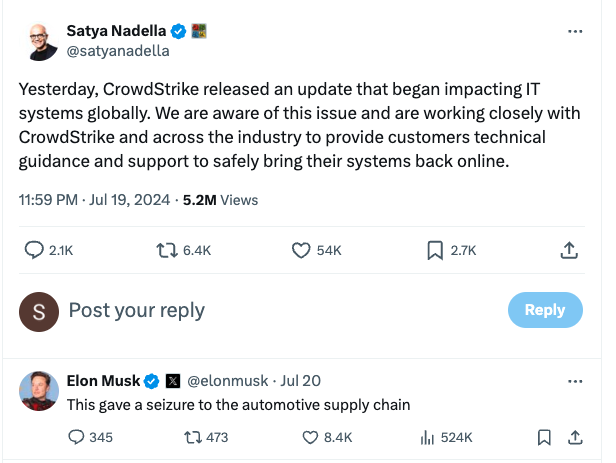Click the blue Reply button

(x=544, y=310)
